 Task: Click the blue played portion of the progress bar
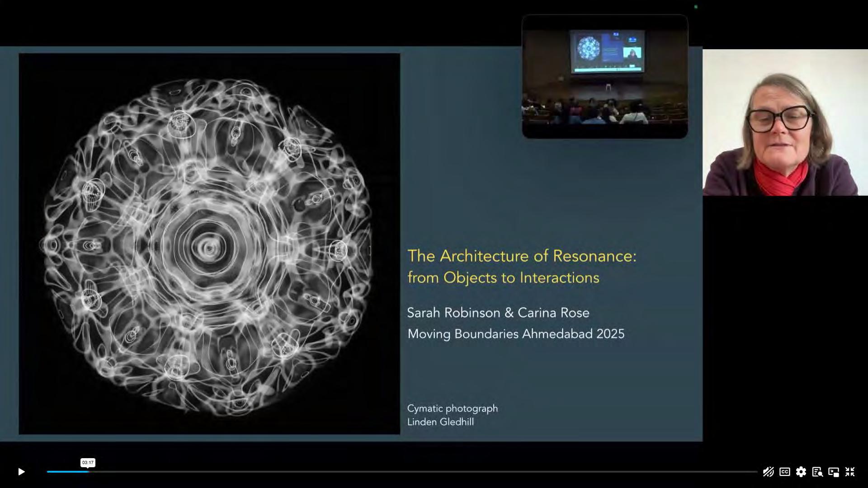coord(67,472)
